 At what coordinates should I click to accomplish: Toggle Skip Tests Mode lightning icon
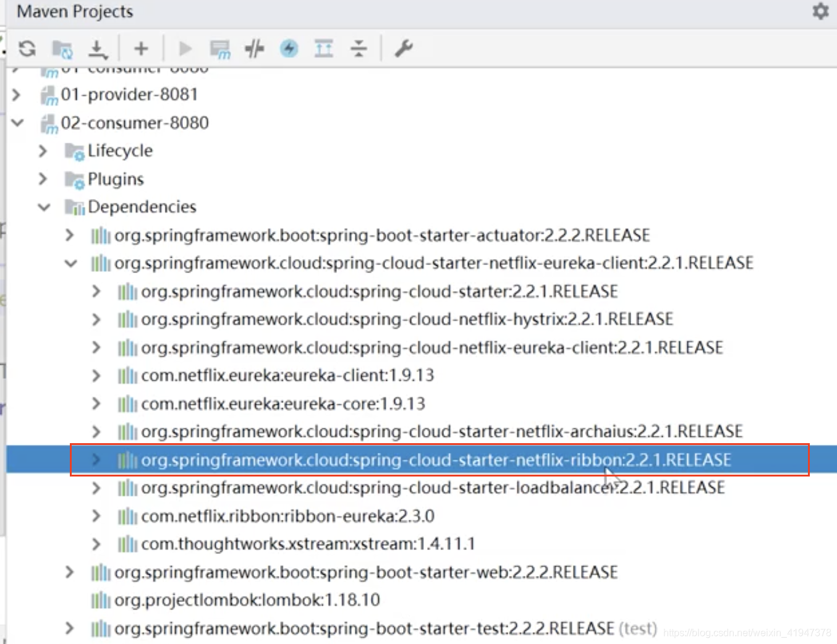pos(289,48)
